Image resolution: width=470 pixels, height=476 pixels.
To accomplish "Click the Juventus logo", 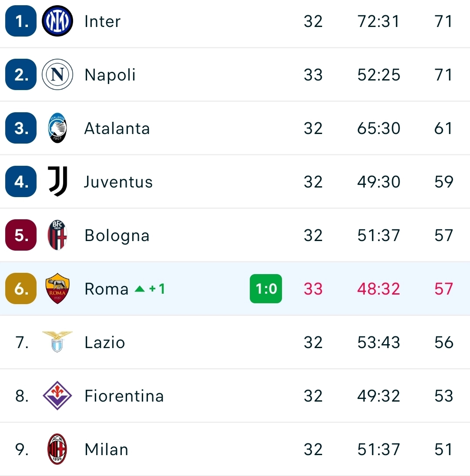I will [x=58, y=181].
